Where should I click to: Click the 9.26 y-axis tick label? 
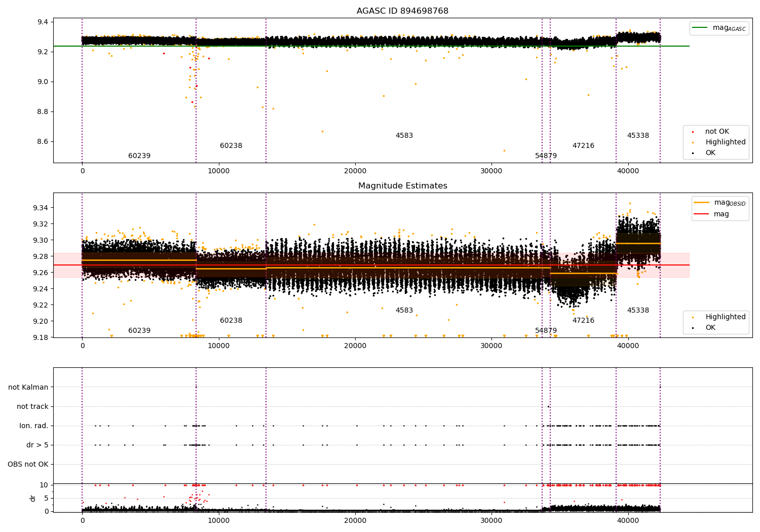pos(41,273)
